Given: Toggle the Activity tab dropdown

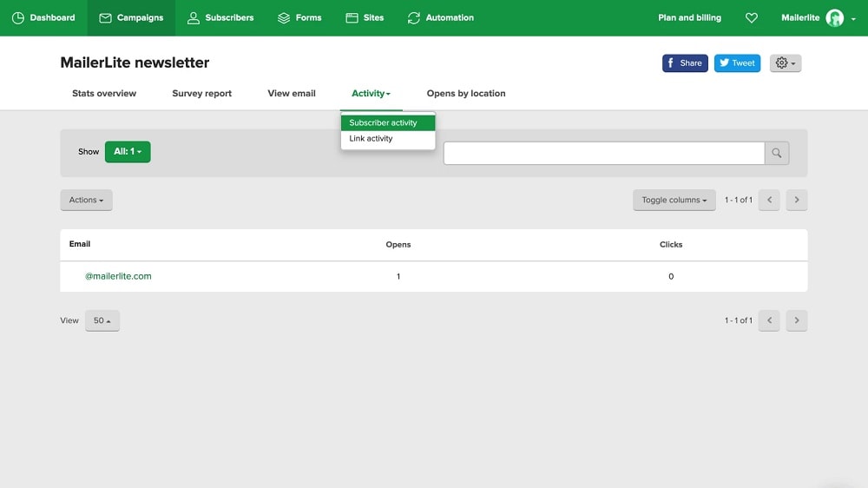Looking at the screenshot, I should pyautogui.click(x=371, y=94).
